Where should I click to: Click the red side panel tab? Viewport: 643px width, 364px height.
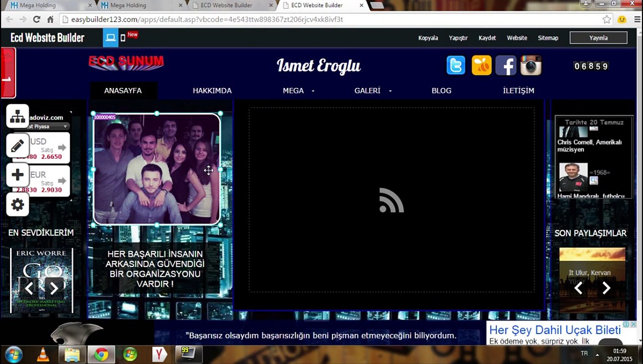point(8,73)
